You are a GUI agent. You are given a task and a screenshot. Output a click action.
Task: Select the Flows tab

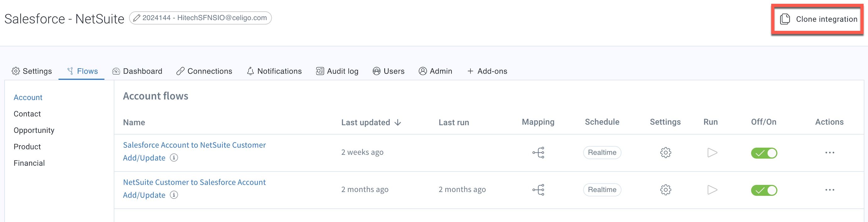point(82,71)
